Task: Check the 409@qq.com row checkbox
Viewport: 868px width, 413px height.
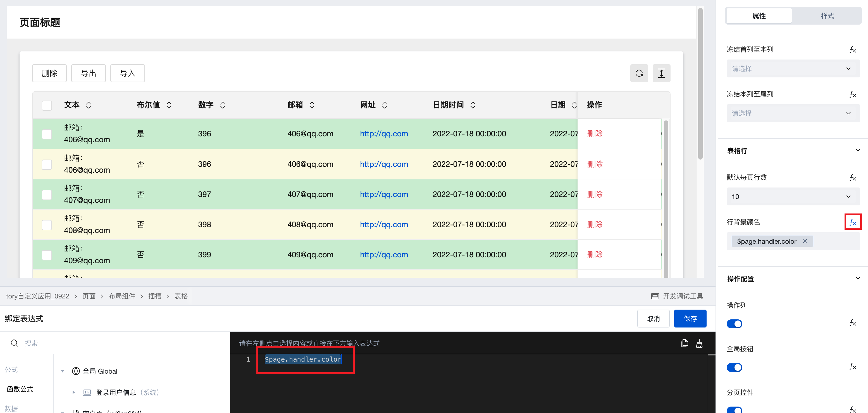Action: coord(47,255)
